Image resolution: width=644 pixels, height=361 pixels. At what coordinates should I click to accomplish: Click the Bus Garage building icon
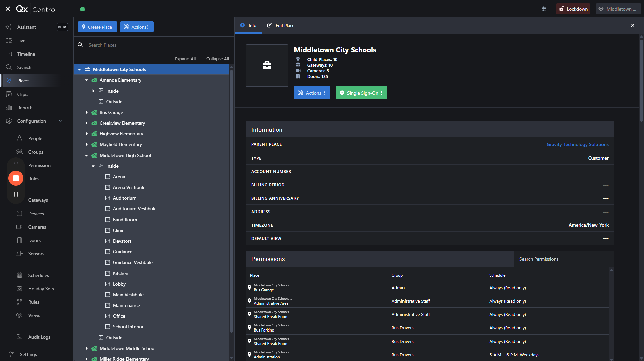pos(94,112)
